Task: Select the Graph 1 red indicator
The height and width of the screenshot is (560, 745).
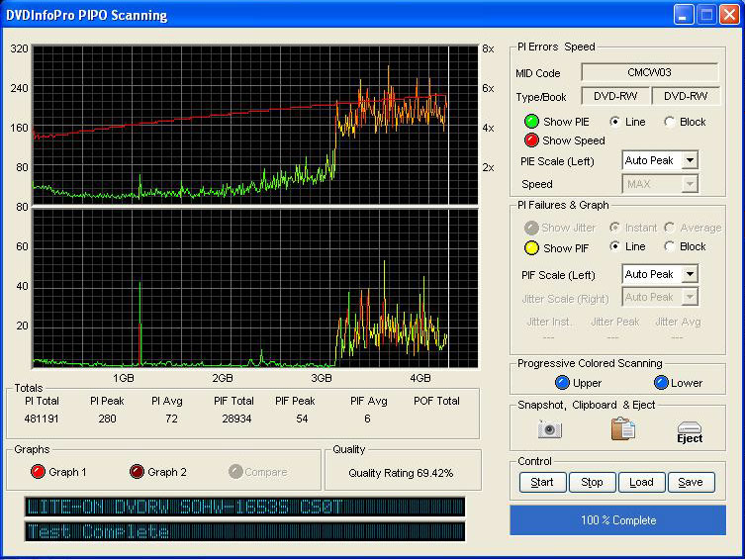Action: 38,472
